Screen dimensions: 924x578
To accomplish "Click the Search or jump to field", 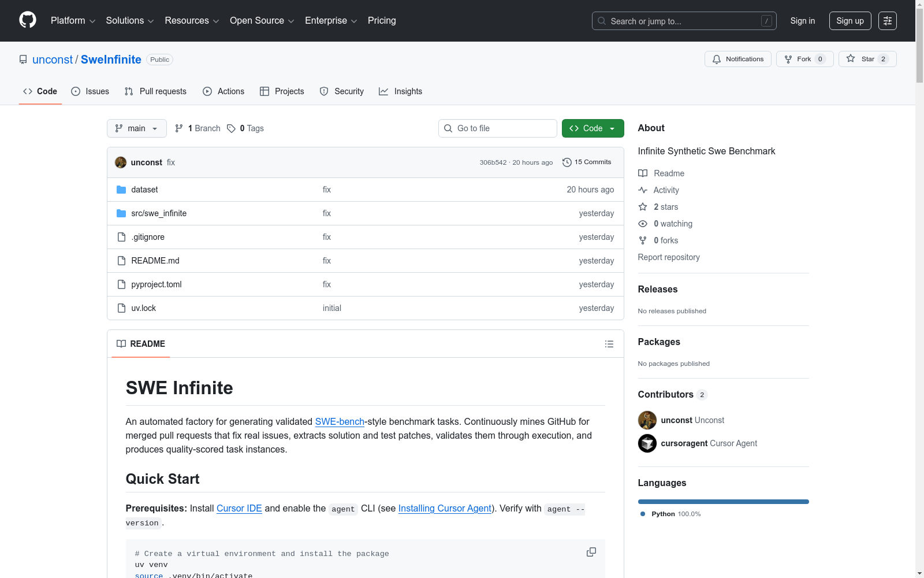I will point(684,21).
